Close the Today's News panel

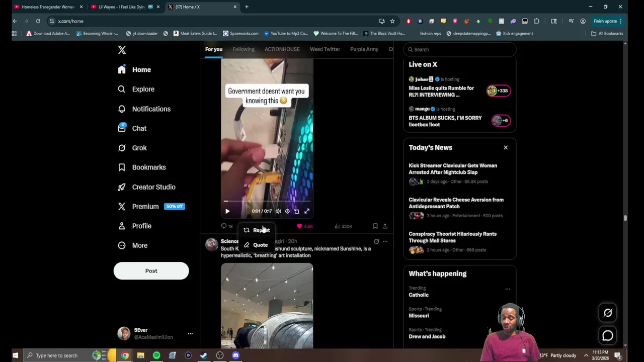pos(506,148)
